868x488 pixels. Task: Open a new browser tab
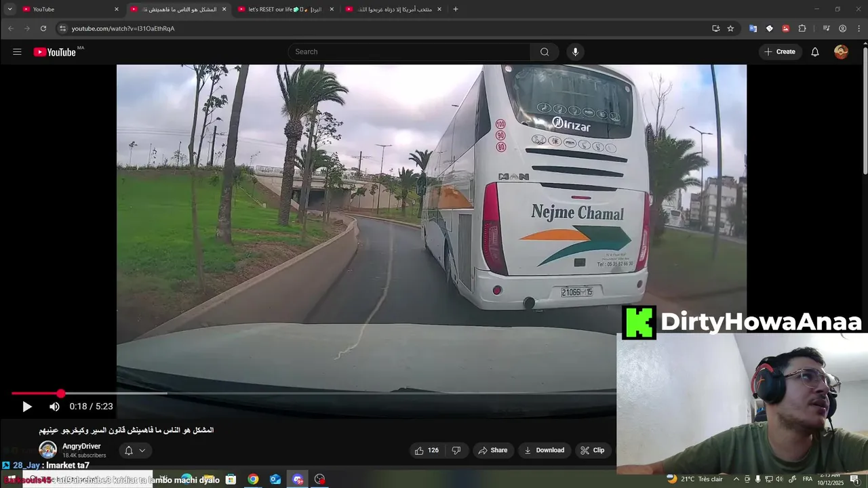[x=456, y=9]
